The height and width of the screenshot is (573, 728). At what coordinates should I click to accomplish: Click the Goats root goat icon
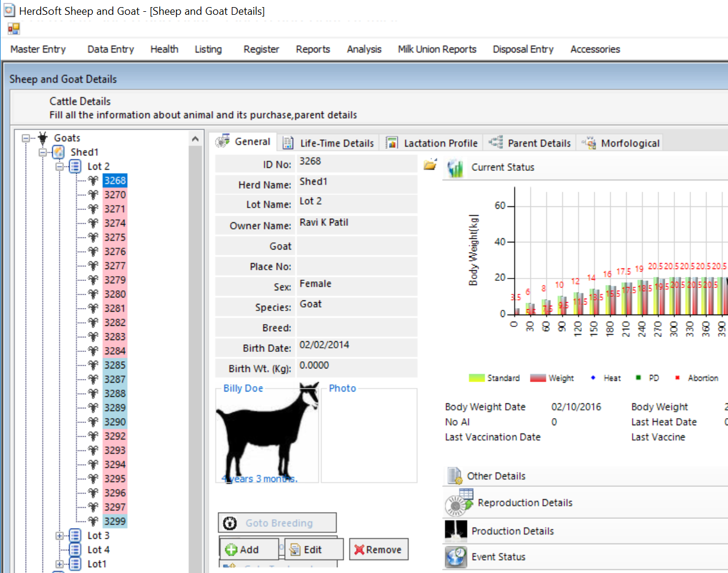[x=43, y=138]
